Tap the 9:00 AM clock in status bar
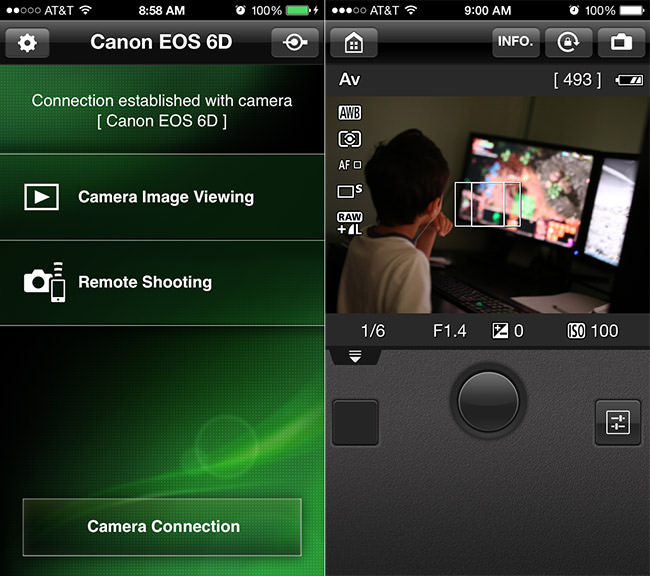The height and width of the screenshot is (576, 650). [x=488, y=10]
